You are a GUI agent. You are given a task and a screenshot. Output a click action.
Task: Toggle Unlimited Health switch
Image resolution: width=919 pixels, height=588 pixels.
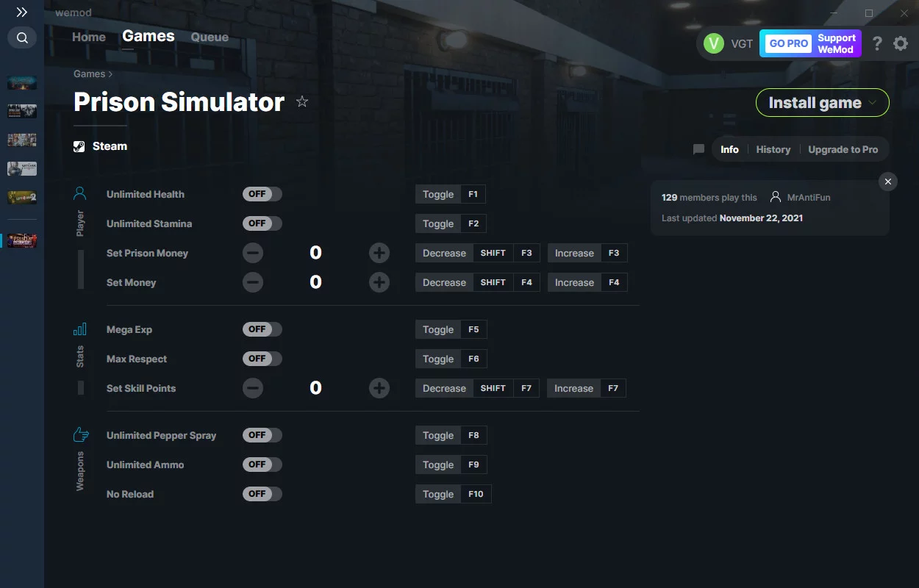point(262,194)
